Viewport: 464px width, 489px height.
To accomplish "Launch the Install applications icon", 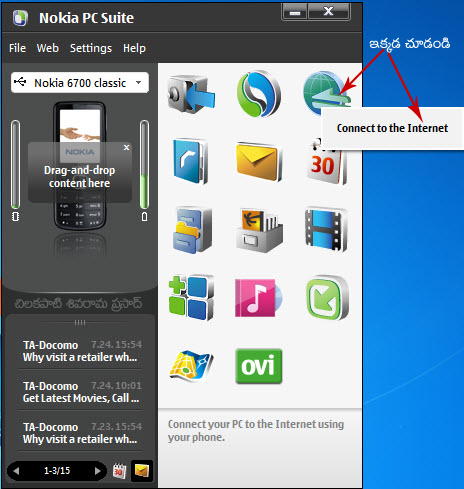I will click(191, 297).
